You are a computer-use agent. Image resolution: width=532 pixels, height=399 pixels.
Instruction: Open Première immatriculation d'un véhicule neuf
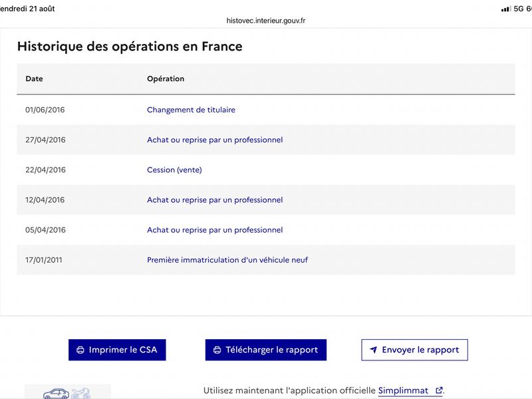(227, 260)
